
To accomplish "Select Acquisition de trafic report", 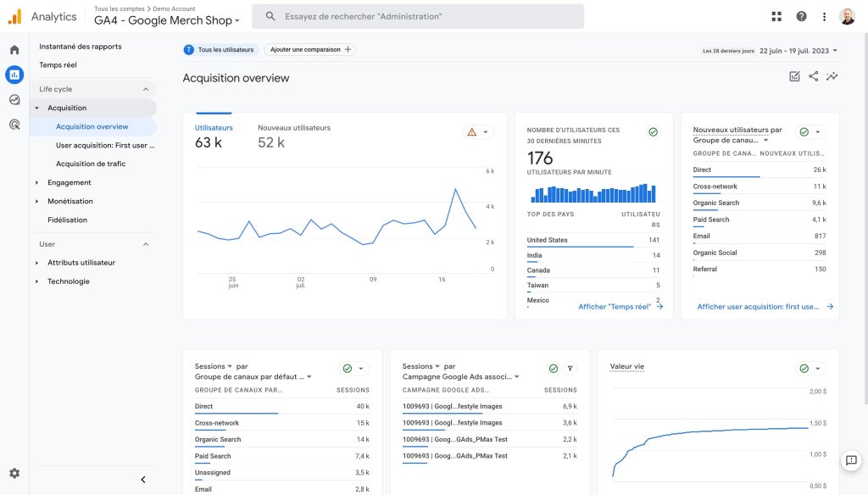I will coord(91,164).
